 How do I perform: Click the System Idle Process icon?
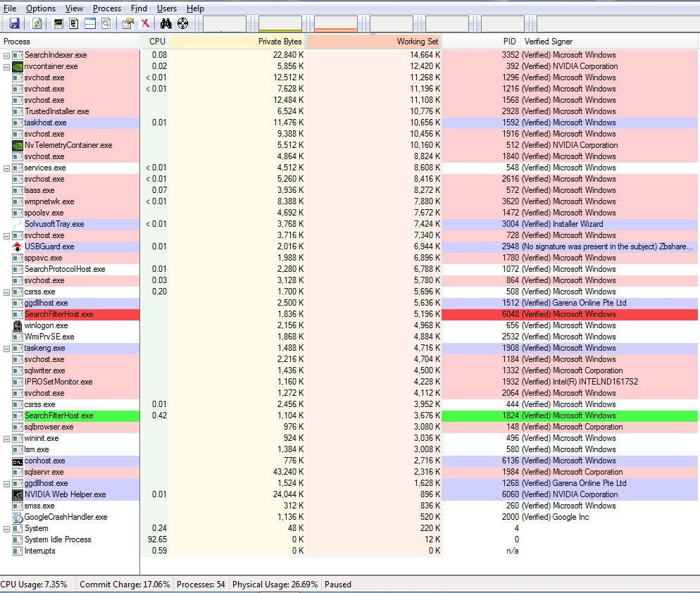[18, 539]
